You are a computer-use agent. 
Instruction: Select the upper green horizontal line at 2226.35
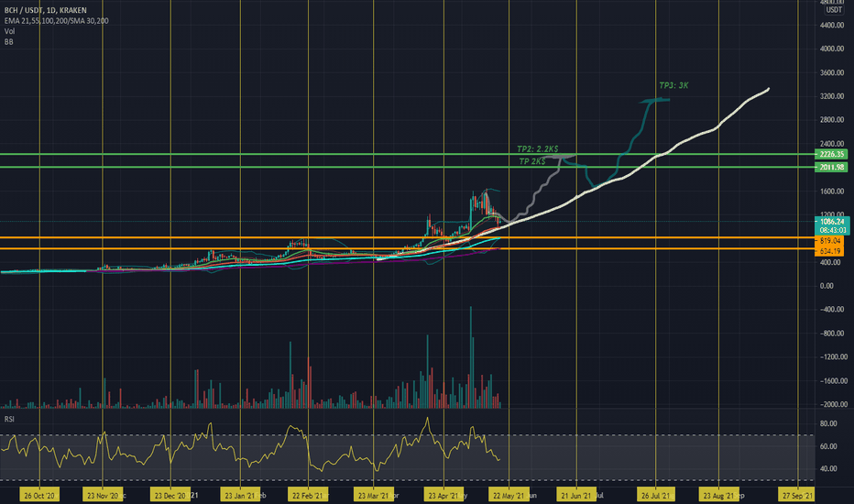click(x=408, y=154)
